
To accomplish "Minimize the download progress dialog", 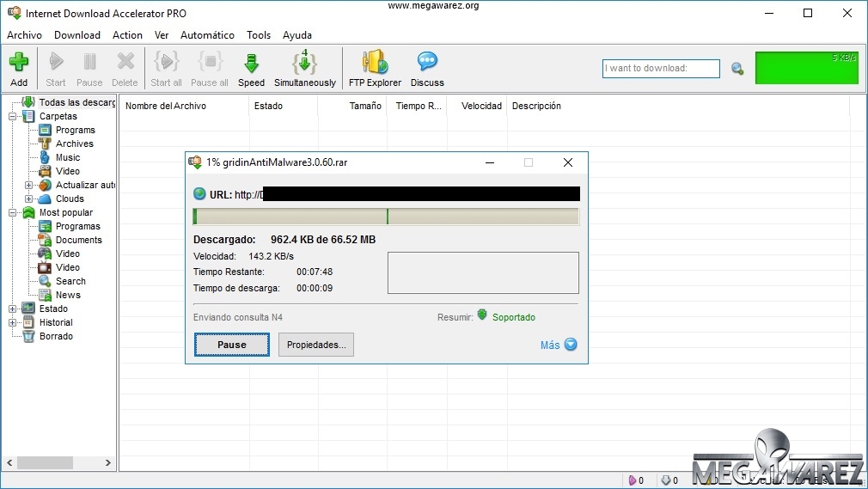I will 490,162.
